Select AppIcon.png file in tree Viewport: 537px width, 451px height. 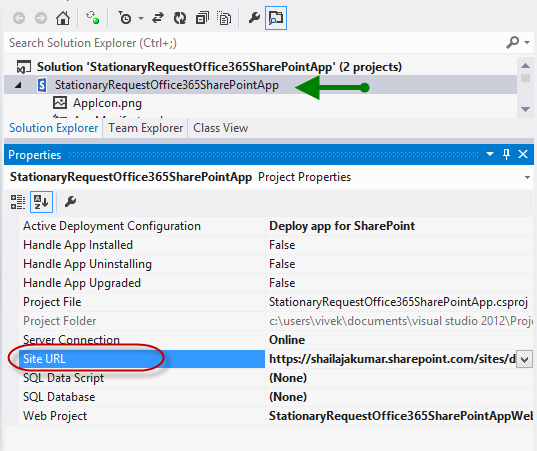click(x=107, y=103)
